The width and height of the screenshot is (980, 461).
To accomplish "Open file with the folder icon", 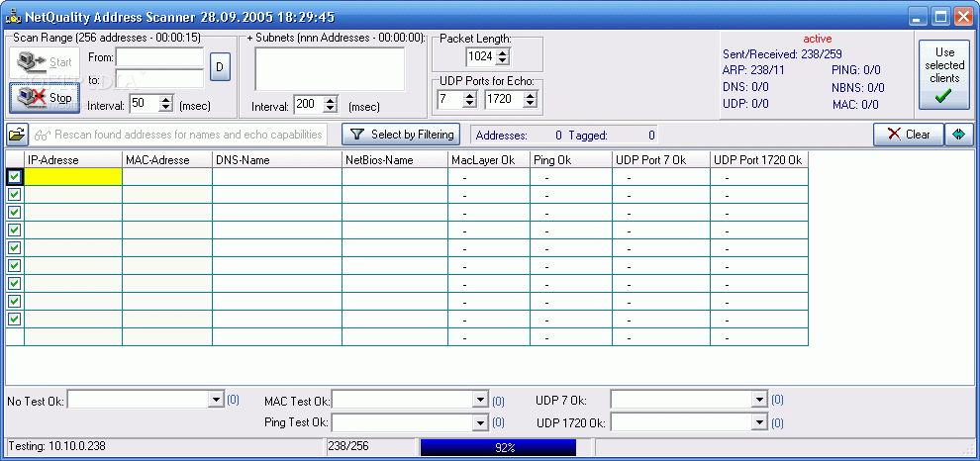I will pyautogui.click(x=18, y=135).
